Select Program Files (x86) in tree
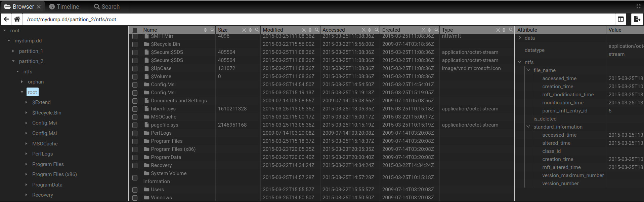This screenshot has height=202, width=644. pyautogui.click(x=54, y=174)
